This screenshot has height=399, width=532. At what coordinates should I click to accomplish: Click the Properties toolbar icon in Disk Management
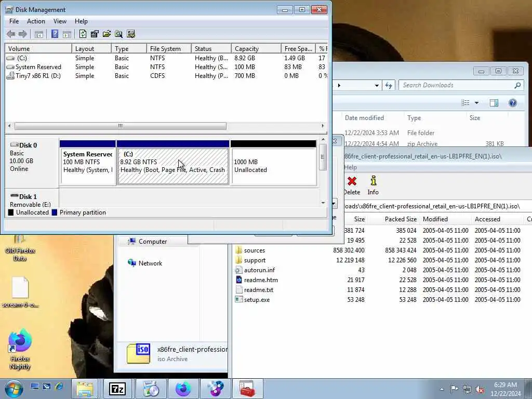[95, 34]
